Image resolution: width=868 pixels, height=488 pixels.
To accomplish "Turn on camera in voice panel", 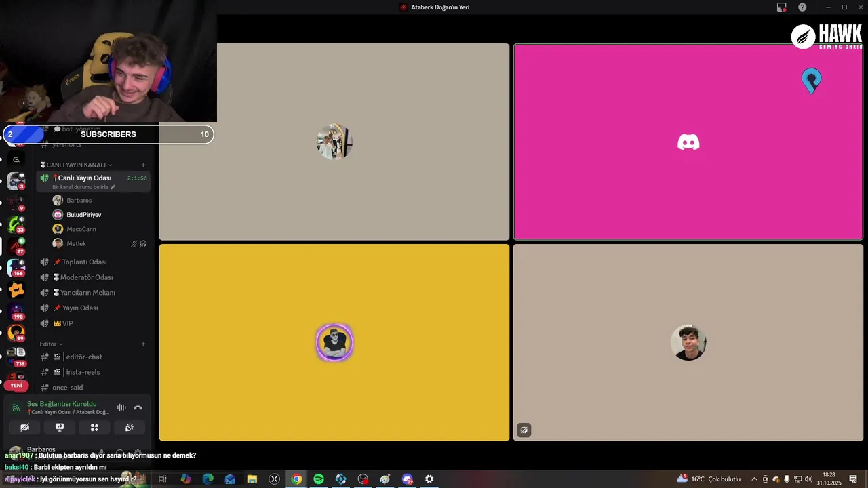I will pyautogui.click(x=24, y=428).
